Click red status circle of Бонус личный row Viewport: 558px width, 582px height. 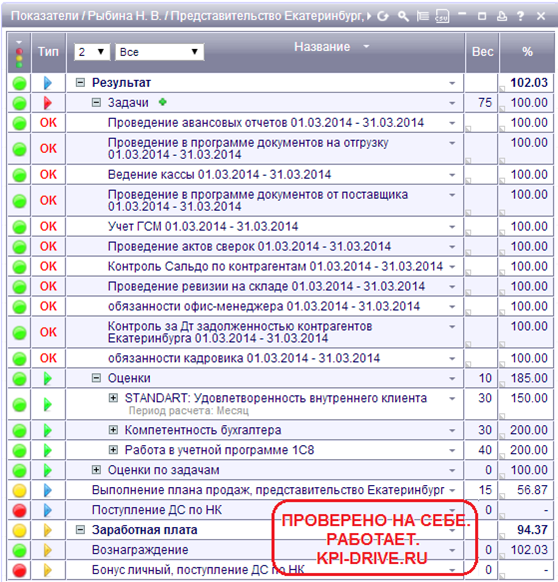pos(19,570)
